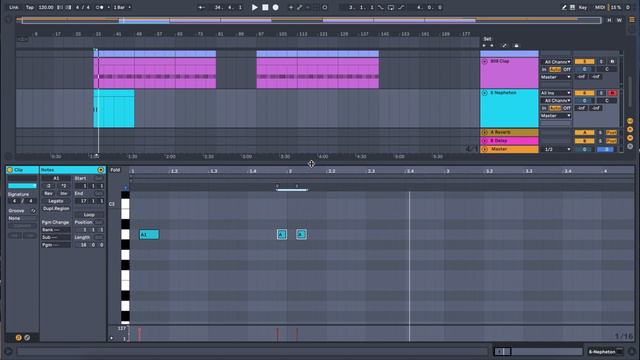The width and height of the screenshot is (640, 360).
Task: Arm the 808 Clap track for recording
Action: point(612,62)
